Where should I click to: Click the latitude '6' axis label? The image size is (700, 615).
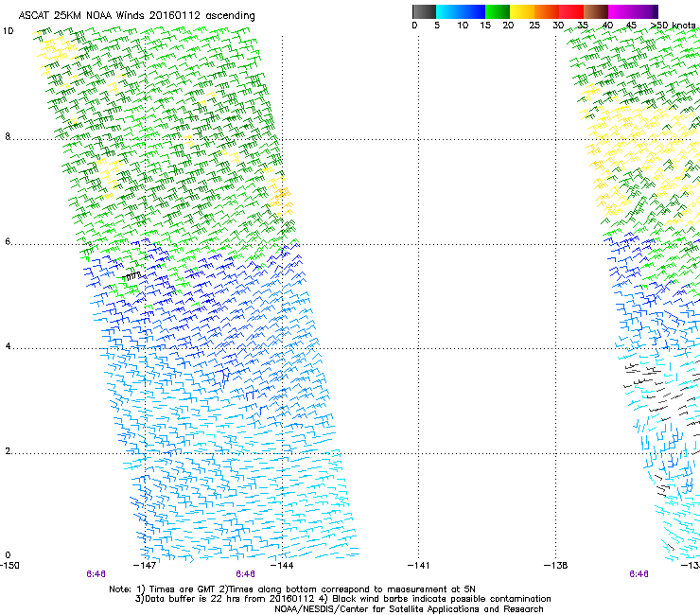(8, 241)
